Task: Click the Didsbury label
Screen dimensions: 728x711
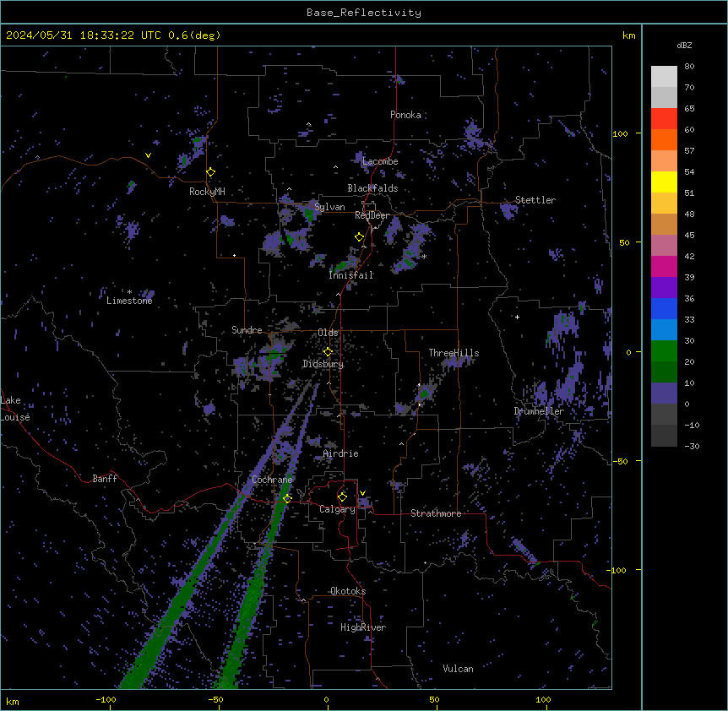Action: (323, 364)
